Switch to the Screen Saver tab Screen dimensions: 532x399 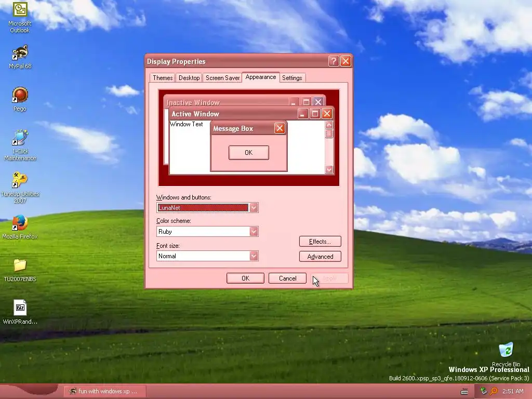click(x=222, y=78)
